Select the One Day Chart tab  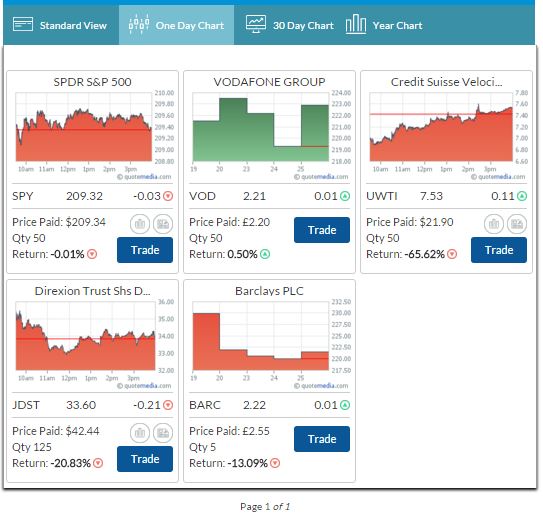coord(176,25)
